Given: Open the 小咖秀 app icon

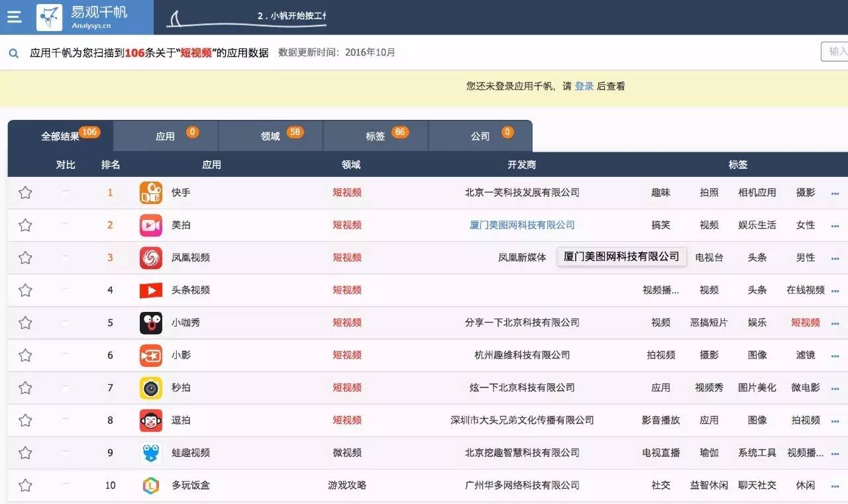Looking at the screenshot, I should click(151, 323).
